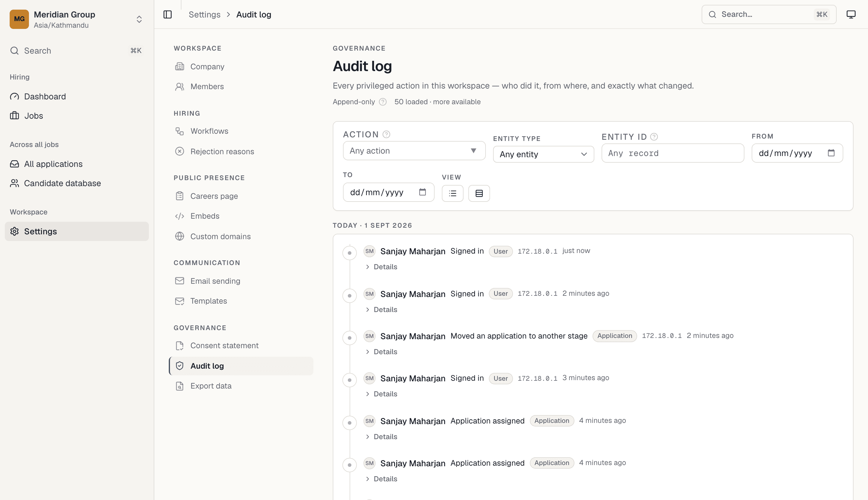
Task: Open Members settings
Action: tap(241, 86)
